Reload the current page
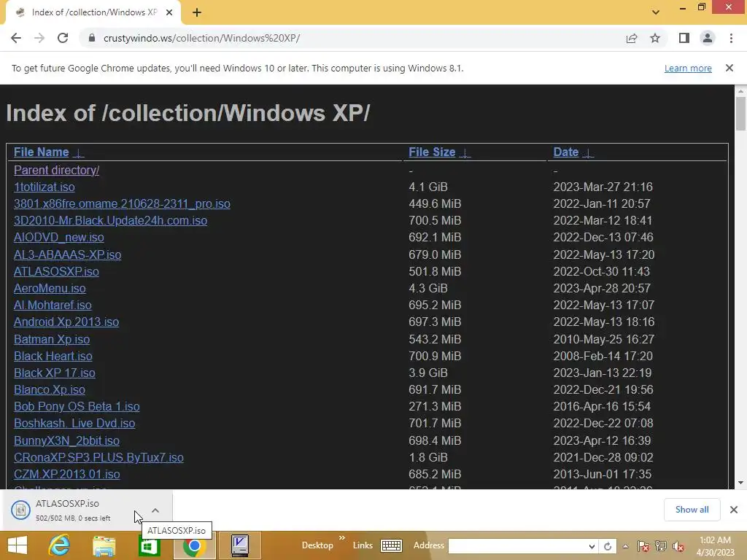The height and width of the screenshot is (560, 747). coord(63,38)
